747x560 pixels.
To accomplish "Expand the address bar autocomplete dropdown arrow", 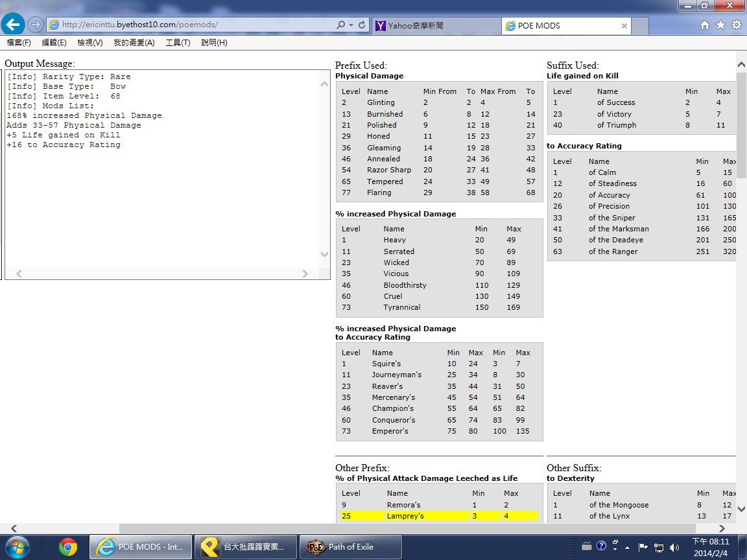I will 351,25.
